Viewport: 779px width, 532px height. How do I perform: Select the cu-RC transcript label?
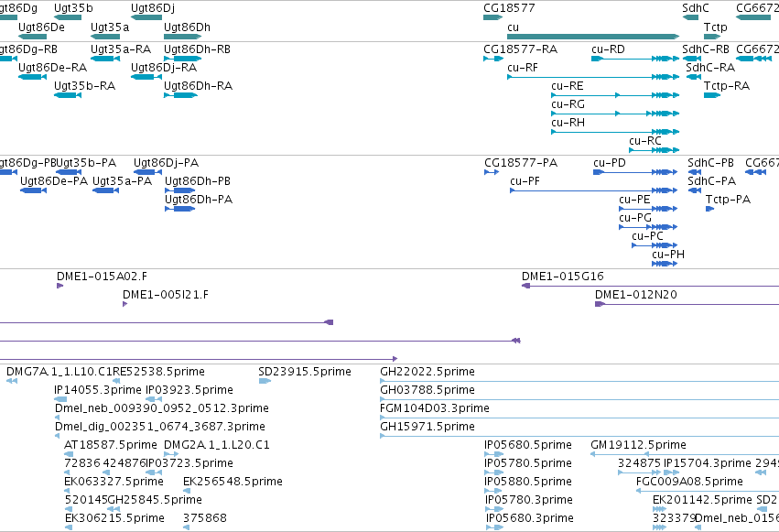(645, 141)
